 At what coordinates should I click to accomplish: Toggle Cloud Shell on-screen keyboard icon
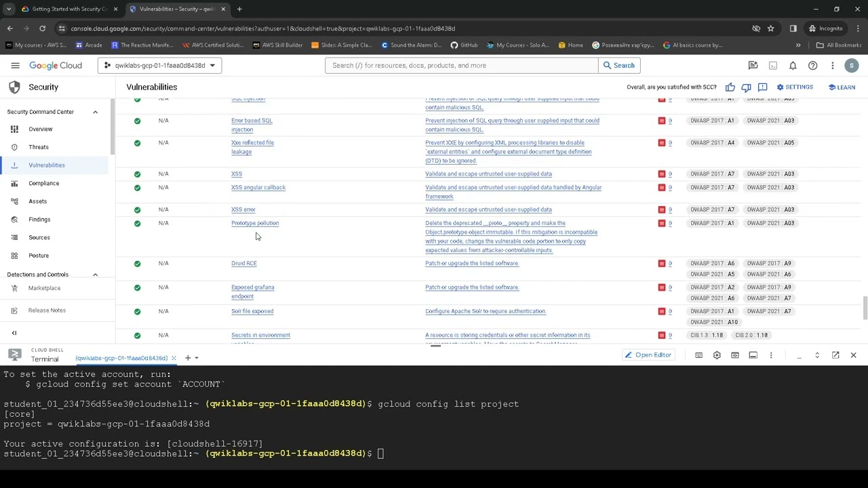(x=698, y=355)
